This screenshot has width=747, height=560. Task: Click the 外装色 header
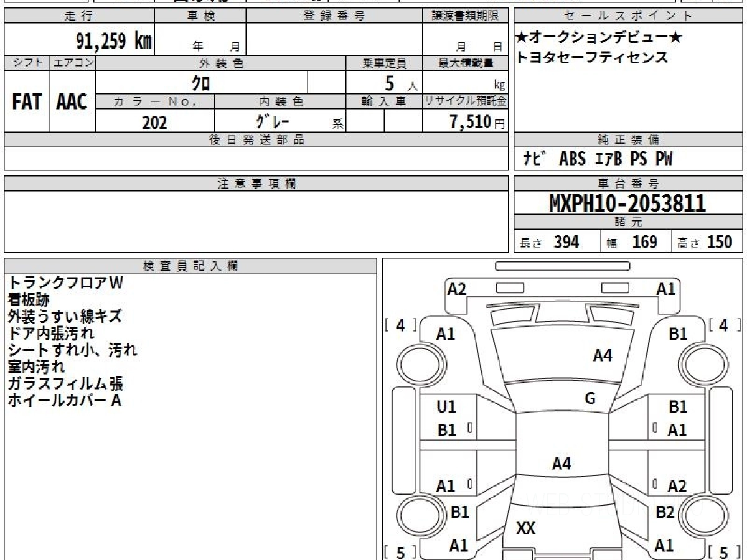pos(221,63)
